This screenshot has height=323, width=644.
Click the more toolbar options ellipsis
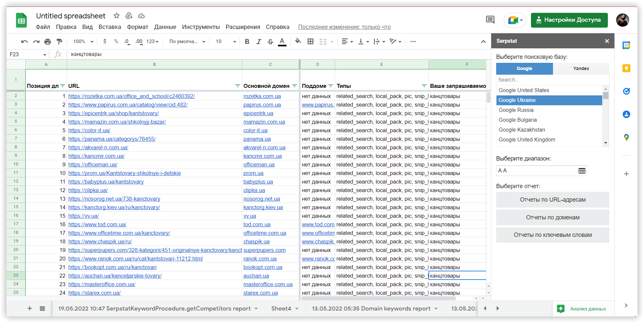coord(413,41)
